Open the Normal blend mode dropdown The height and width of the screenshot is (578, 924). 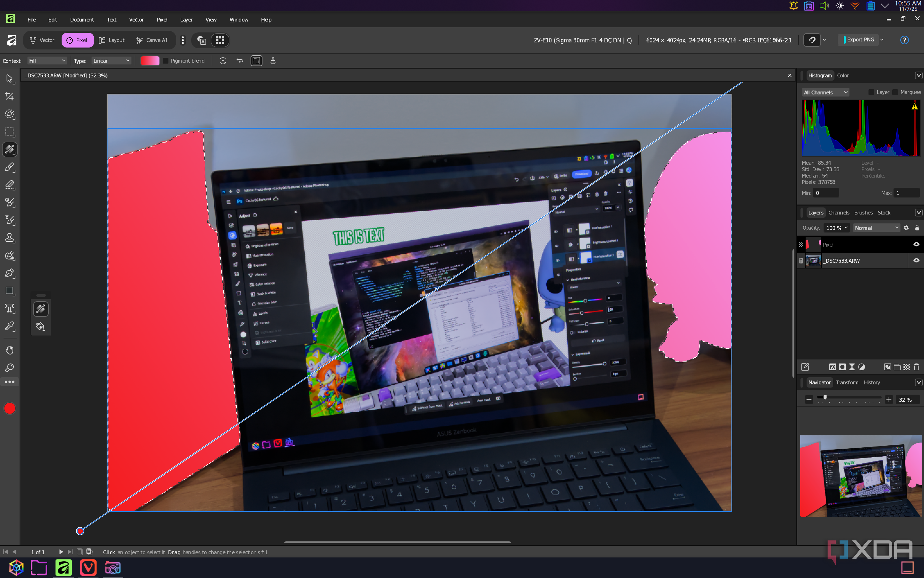tap(877, 228)
